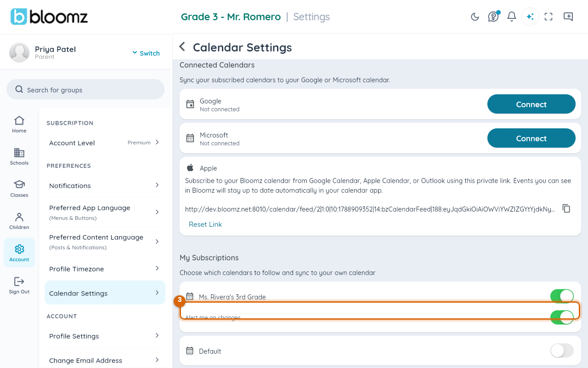Image resolution: width=588 pixels, height=368 pixels.
Task: Toggle Alert me on changes switch
Action: tap(562, 317)
